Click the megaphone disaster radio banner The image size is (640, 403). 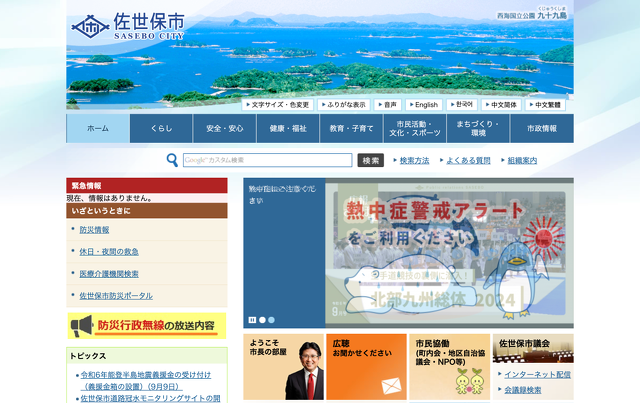pos(147,325)
